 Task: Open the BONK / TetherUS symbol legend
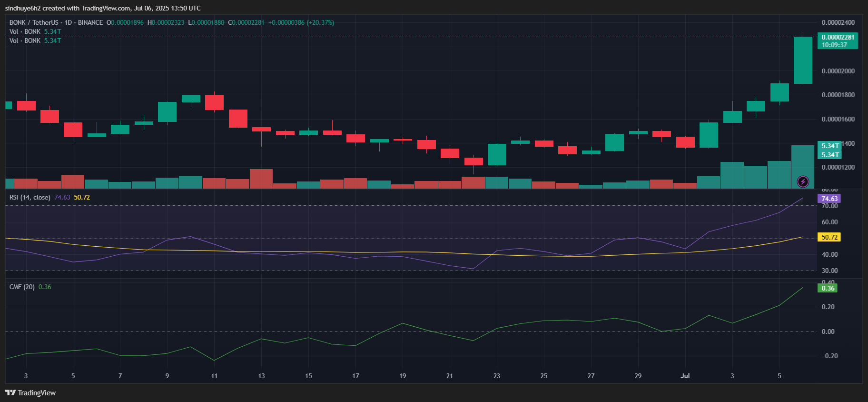(x=56, y=22)
